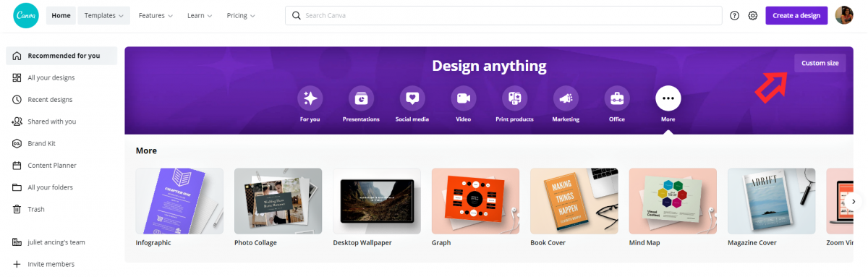The image size is (868, 277).
Task: Open settings gear in the header
Action: coord(753,15)
